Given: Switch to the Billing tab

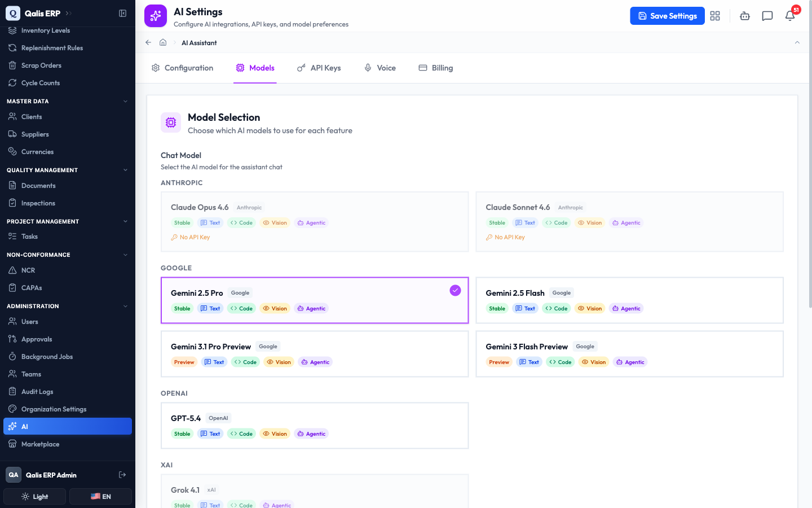Looking at the screenshot, I should coord(435,68).
